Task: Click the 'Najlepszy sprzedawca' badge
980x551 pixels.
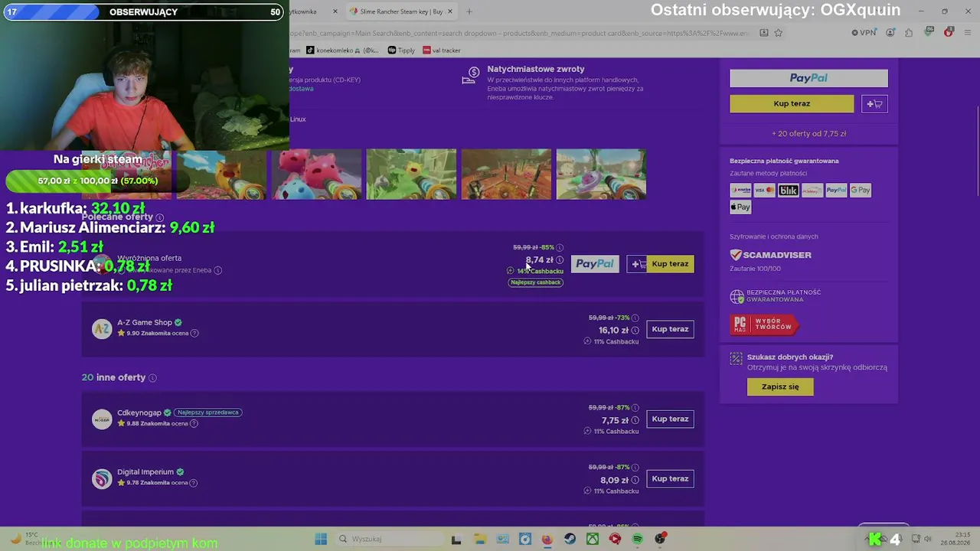Action: pyautogui.click(x=207, y=412)
